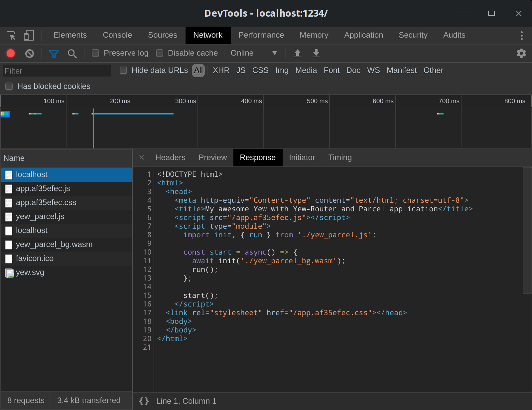Filter requests by Manifest type
The width and height of the screenshot is (532, 410).
click(402, 71)
